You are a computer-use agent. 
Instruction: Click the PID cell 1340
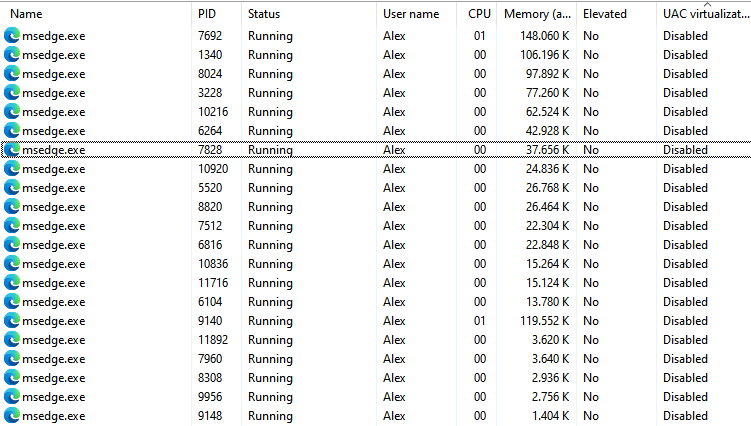pos(210,55)
